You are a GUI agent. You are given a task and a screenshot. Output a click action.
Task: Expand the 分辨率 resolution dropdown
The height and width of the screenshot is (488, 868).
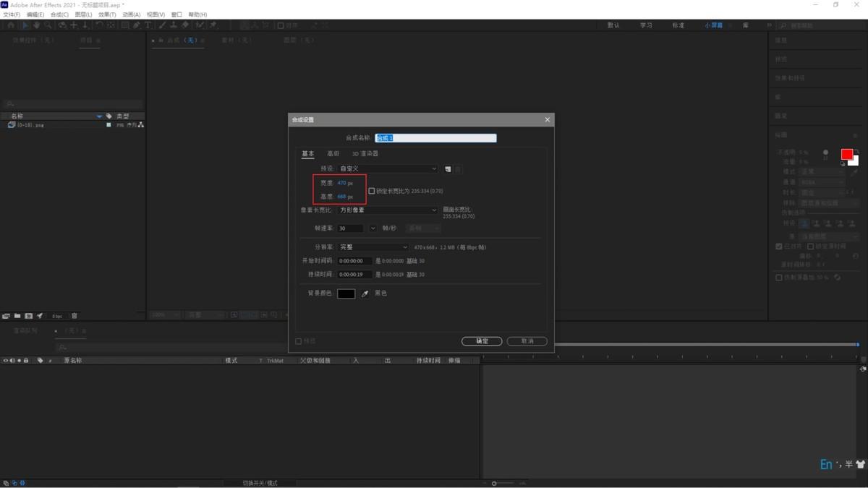[373, 247]
